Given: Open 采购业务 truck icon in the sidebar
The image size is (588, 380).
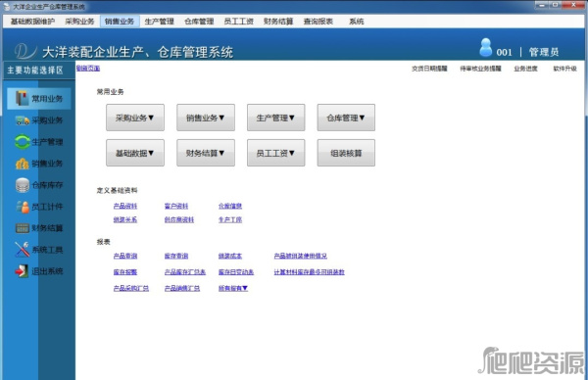Looking at the screenshot, I should click(x=23, y=120).
